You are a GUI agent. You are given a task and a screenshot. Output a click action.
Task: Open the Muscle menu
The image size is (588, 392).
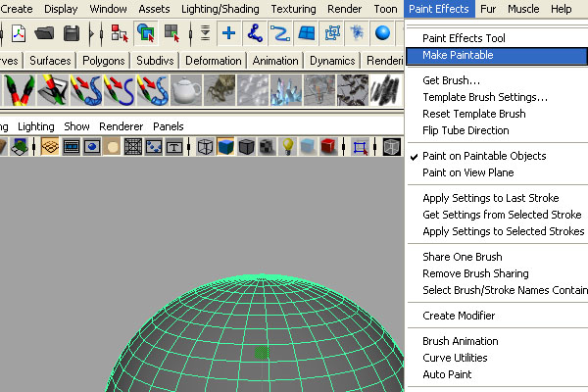click(523, 9)
